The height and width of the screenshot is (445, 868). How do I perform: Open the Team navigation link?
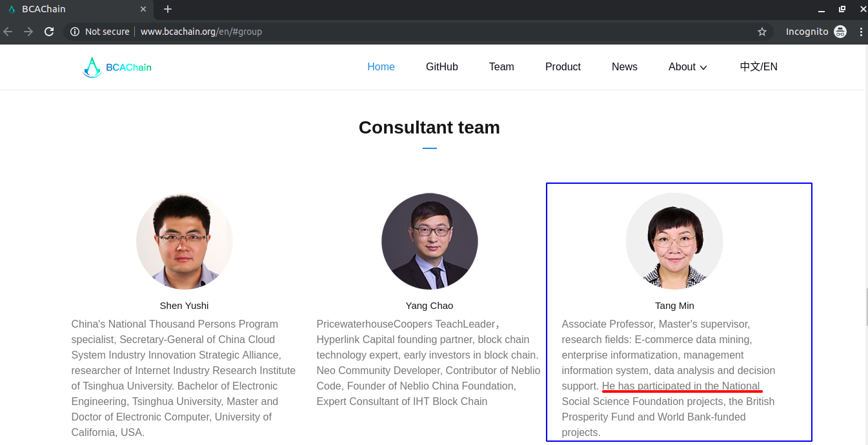[501, 67]
